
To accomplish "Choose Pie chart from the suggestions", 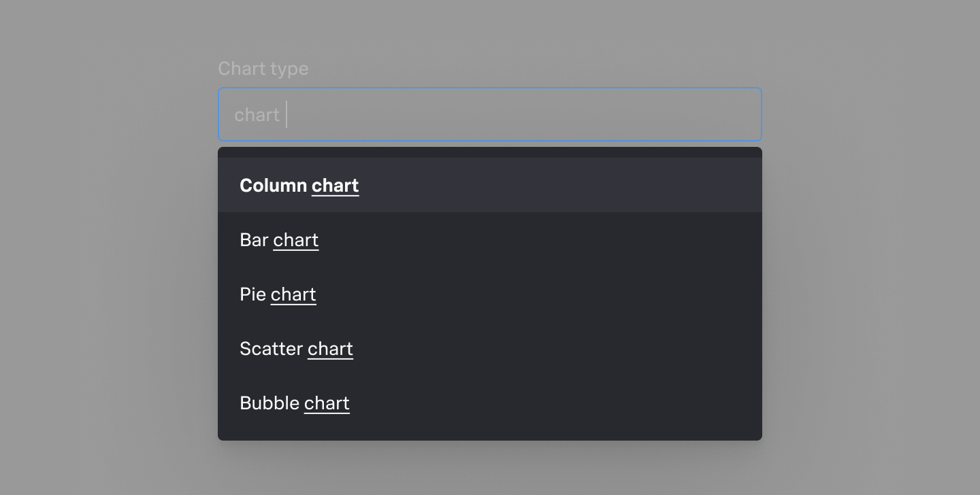I will coord(277,294).
